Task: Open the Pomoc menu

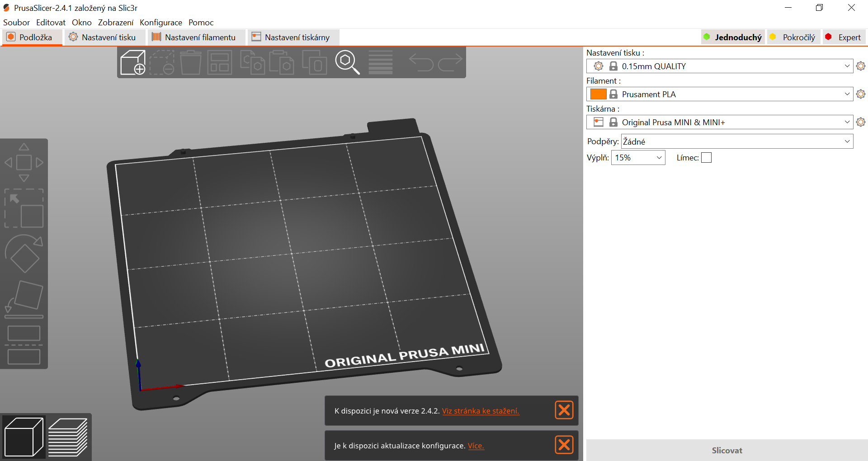Action: [201, 22]
